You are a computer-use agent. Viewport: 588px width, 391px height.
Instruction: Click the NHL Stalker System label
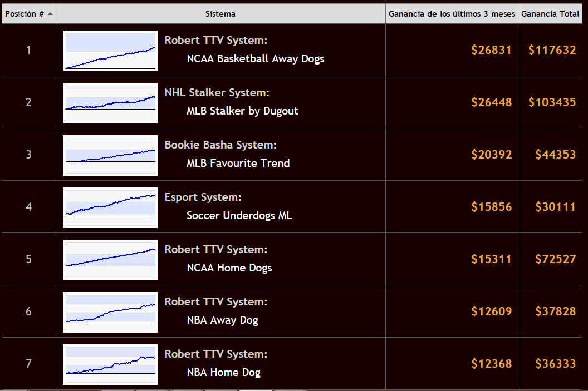(217, 92)
